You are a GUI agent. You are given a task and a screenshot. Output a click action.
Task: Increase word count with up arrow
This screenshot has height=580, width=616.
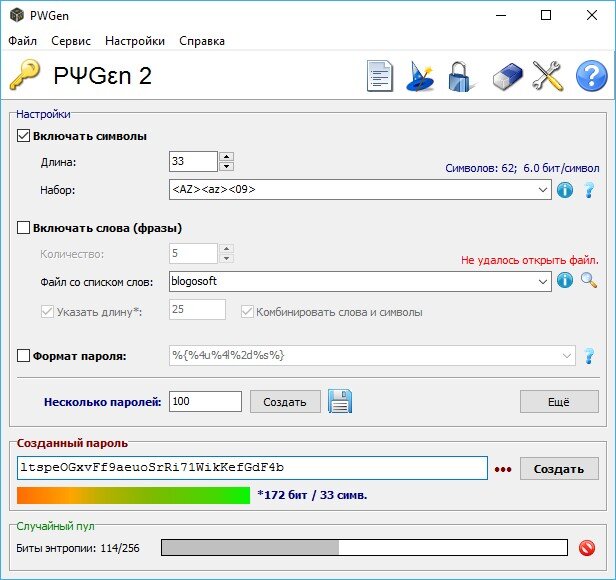227,248
